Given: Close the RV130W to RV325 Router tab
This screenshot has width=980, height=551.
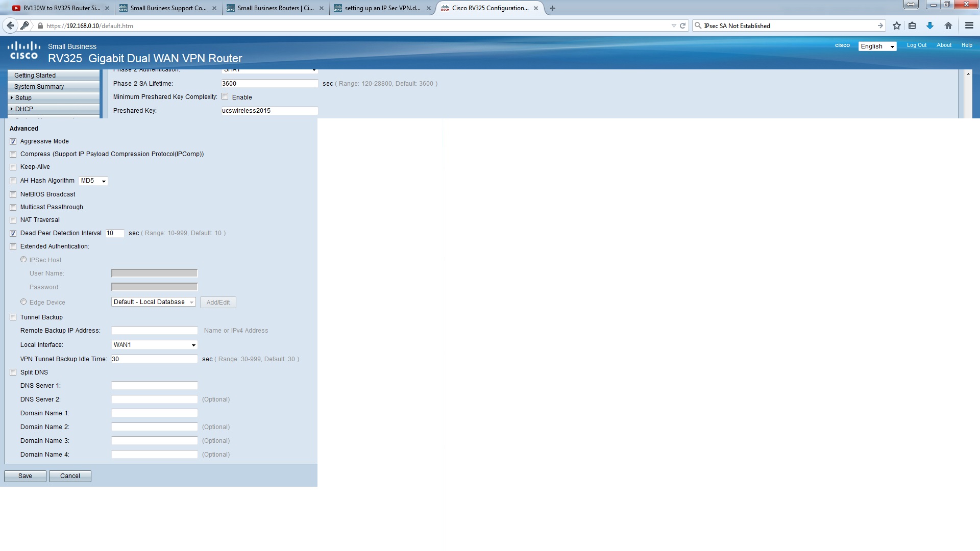Looking at the screenshot, I should [107, 8].
